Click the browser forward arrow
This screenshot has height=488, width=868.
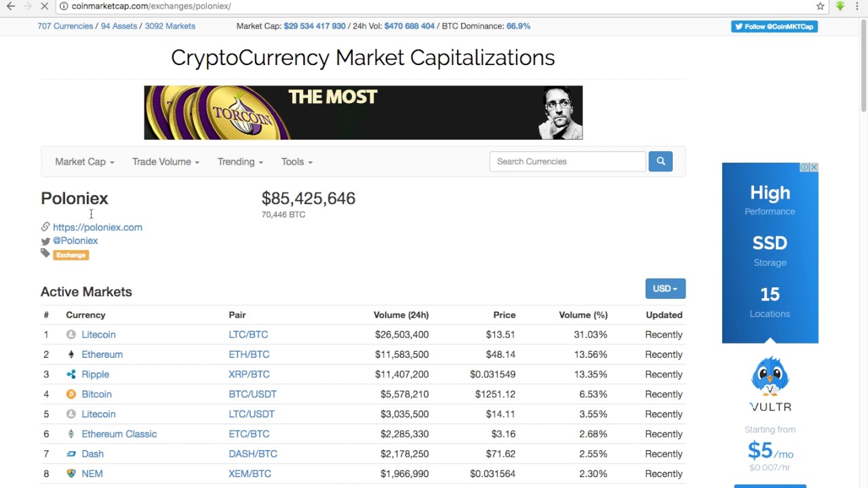[x=27, y=6]
